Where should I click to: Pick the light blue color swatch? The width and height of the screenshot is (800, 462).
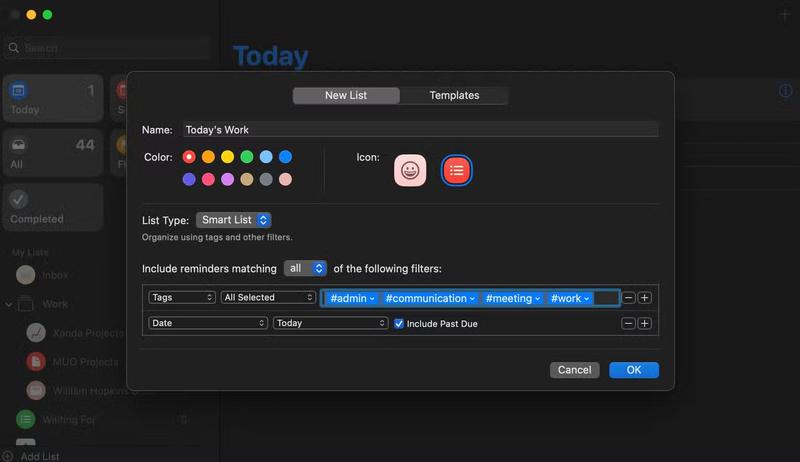point(266,157)
